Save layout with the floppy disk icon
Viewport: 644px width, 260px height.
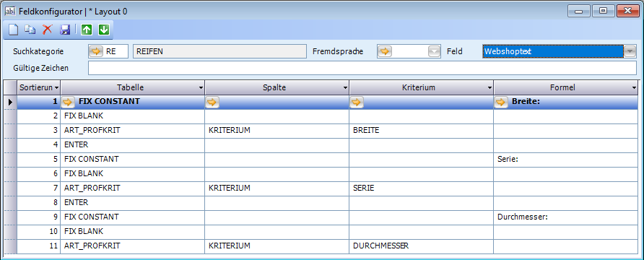point(65,30)
